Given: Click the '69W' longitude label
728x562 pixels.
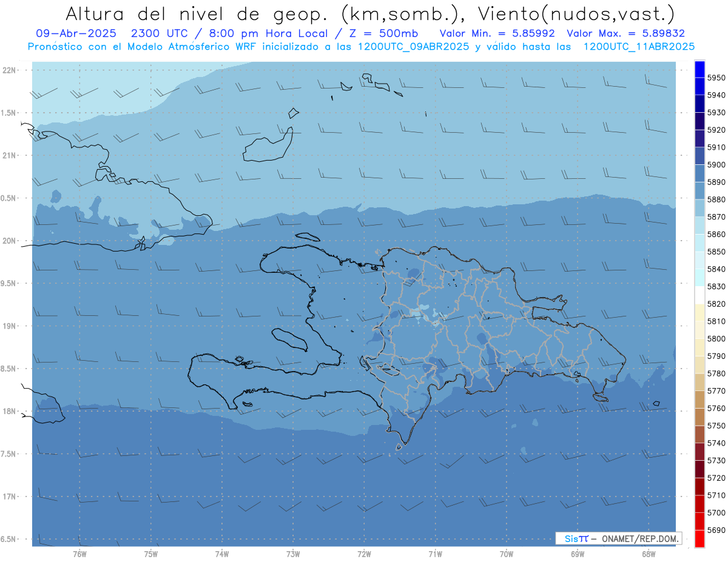Looking at the screenshot, I should pyautogui.click(x=578, y=554).
